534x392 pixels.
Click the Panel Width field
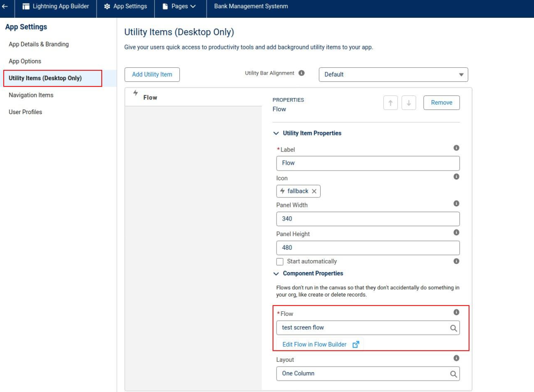pyautogui.click(x=368, y=219)
